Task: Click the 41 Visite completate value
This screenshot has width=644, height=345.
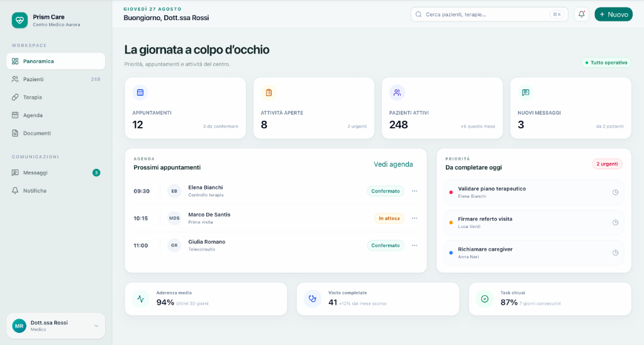Action: click(333, 302)
